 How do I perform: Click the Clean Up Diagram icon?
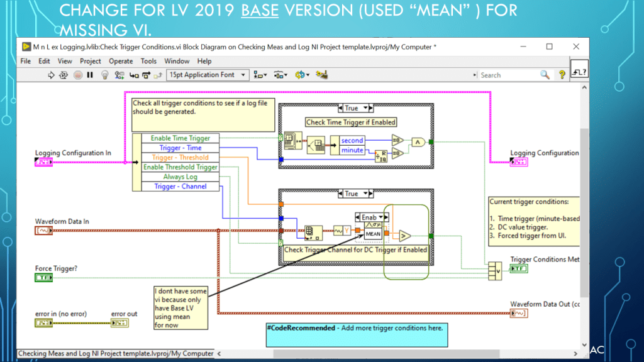[322, 75]
